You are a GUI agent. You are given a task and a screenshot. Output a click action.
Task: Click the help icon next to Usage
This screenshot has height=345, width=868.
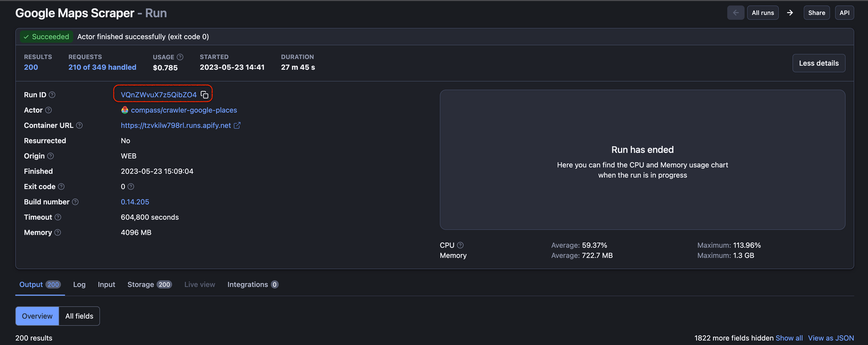(180, 57)
